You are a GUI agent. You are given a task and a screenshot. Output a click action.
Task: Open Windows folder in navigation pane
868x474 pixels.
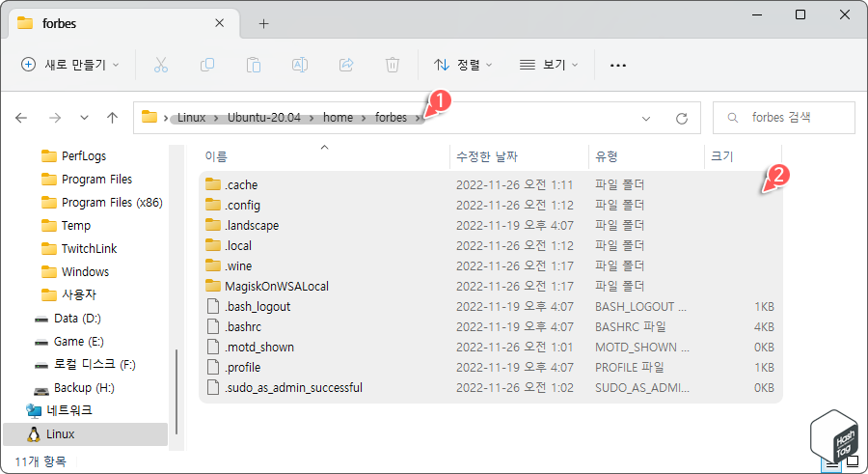point(85,271)
